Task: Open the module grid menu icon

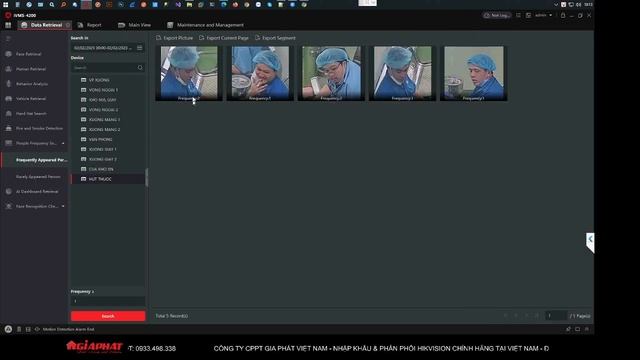Action: tap(8, 25)
